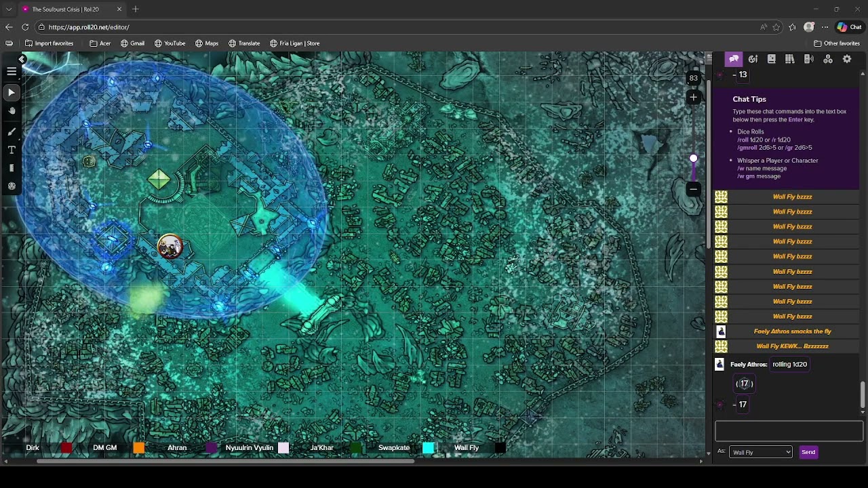
Task: Click the zoom out minus button
Action: [x=693, y=189]
